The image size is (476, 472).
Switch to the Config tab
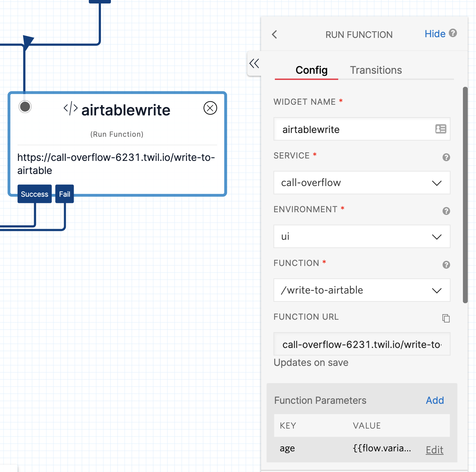pos(311,70)
